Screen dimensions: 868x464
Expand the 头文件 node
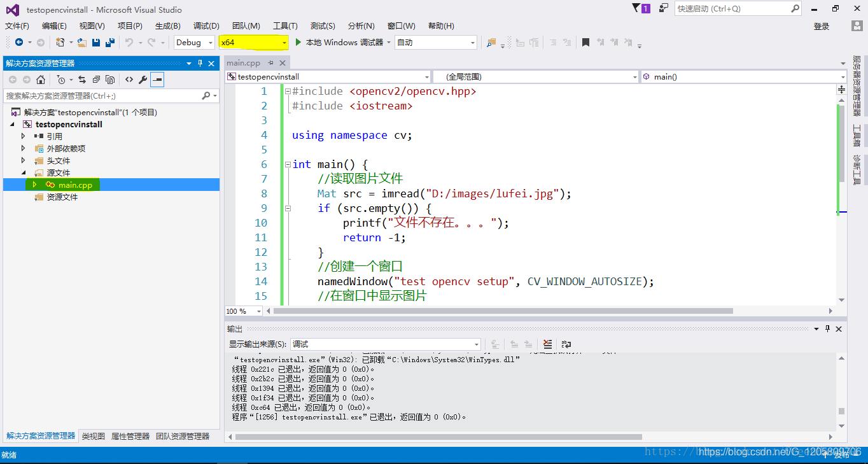[24, 160]
